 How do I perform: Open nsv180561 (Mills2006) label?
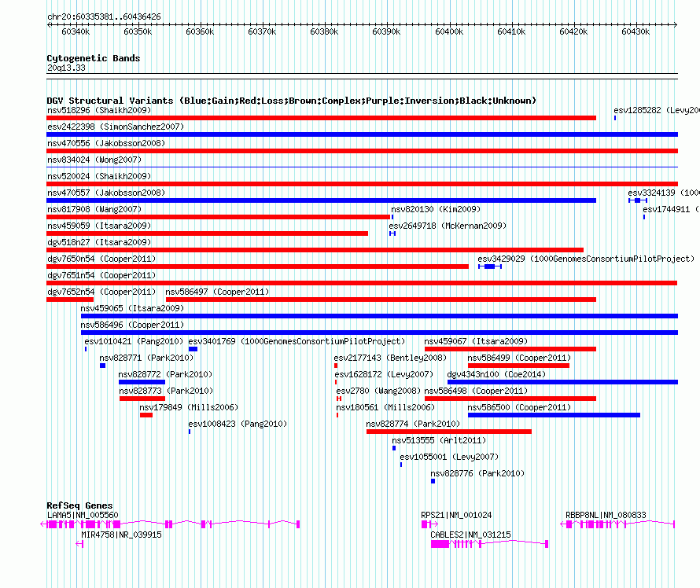385,407
